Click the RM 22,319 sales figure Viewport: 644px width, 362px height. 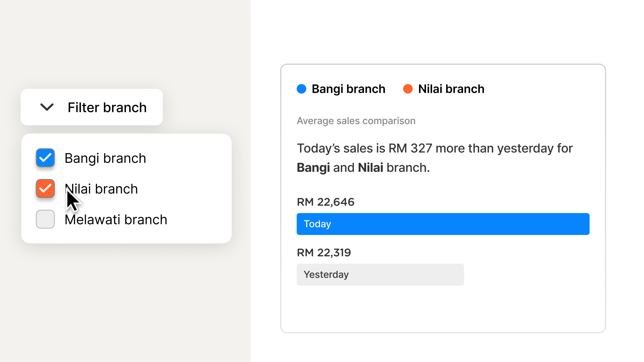coord(324,253)
